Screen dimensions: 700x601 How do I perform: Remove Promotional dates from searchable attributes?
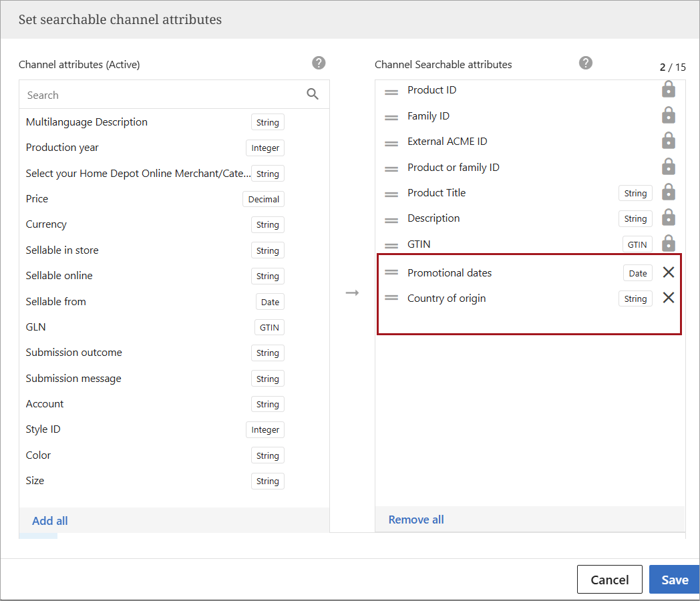point(668,272)
